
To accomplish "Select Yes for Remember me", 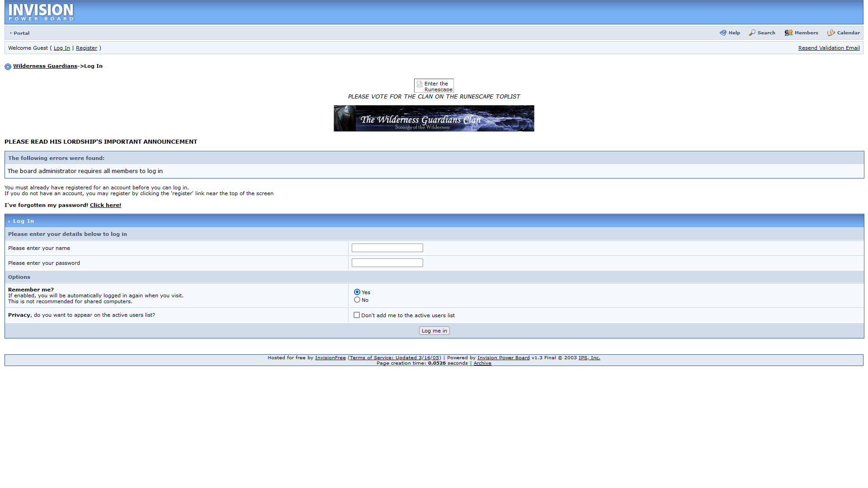I will pos(357,292).
